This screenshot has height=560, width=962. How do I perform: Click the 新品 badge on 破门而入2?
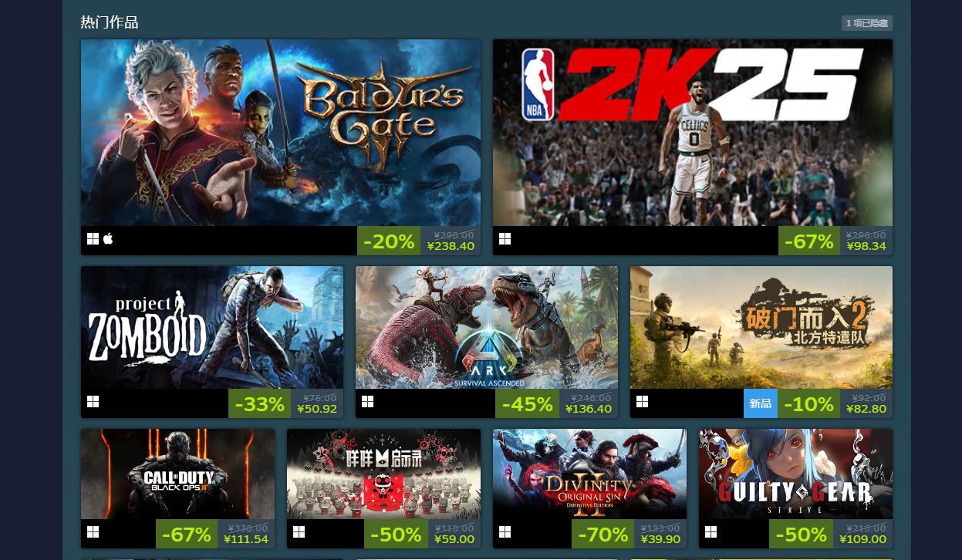[761, 403]
